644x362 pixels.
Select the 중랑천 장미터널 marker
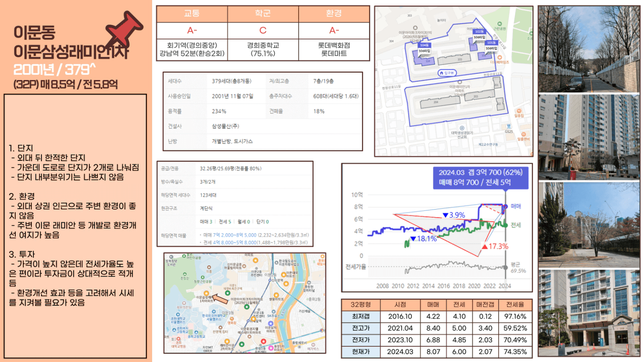tap(309, 282)
